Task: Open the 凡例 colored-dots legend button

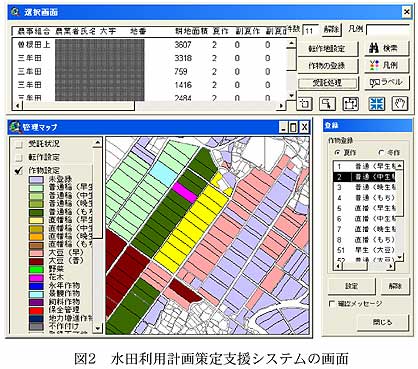Action: coord(387,65)
